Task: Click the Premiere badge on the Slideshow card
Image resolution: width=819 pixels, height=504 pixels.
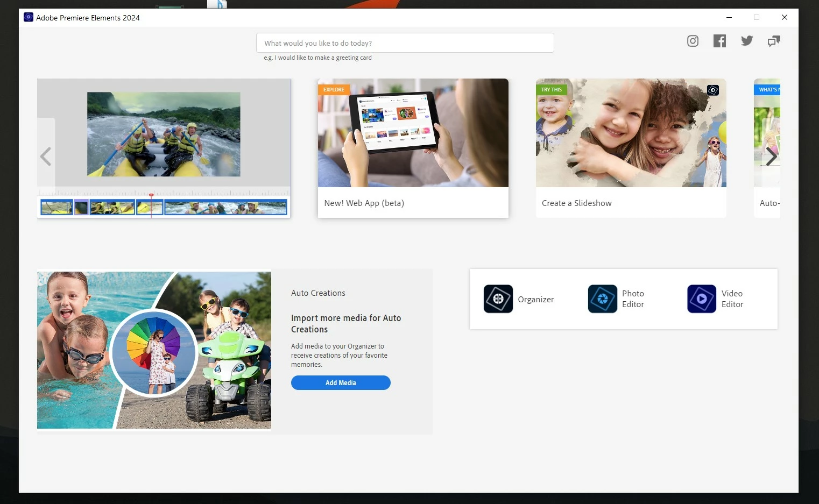Action: [x=713, y=90]
